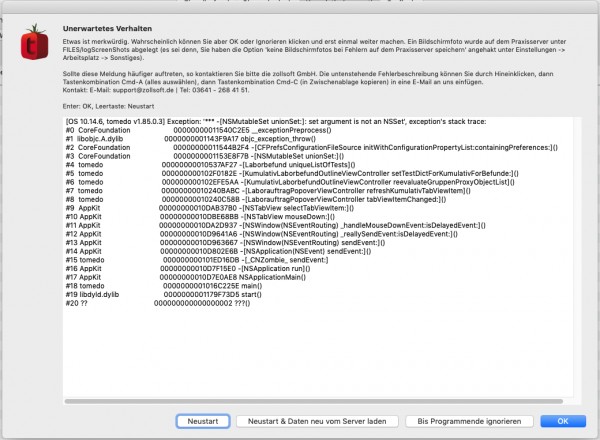
Task: Select stack line #6 reevaluateGruppenProxyObjectList
Action: click(x=290, y=182)
